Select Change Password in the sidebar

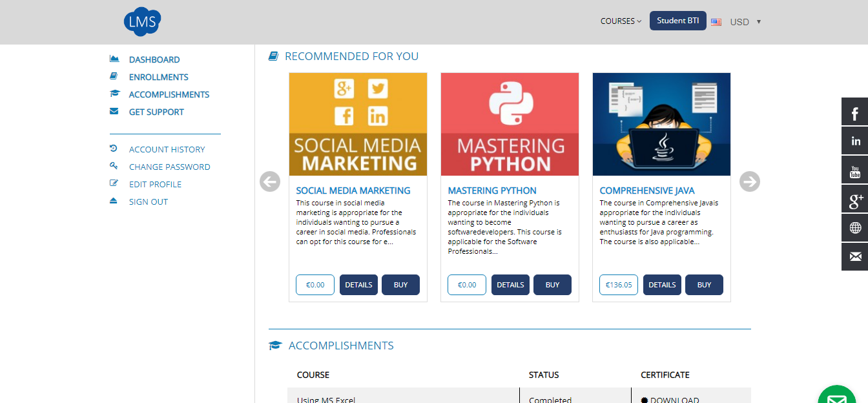169,167
